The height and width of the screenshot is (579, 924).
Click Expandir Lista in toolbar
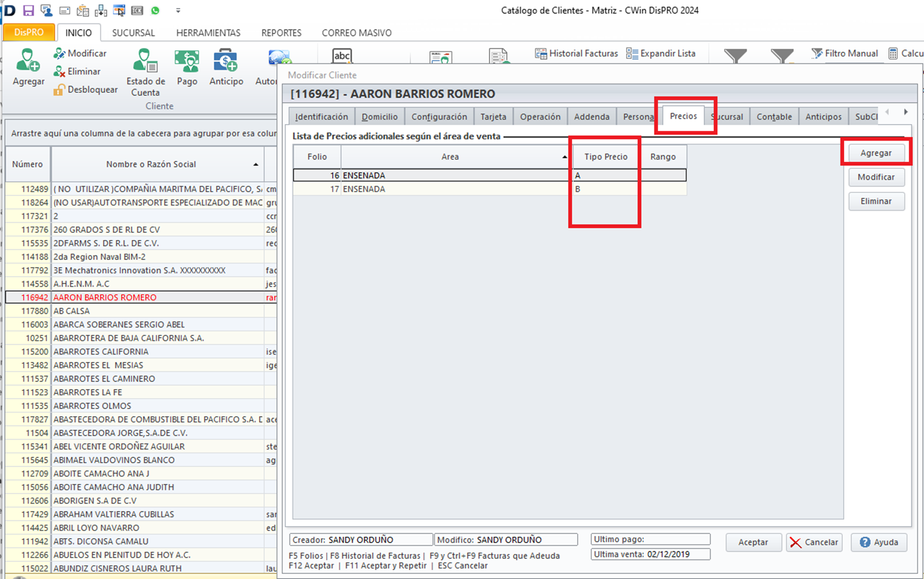coord(661,54)
